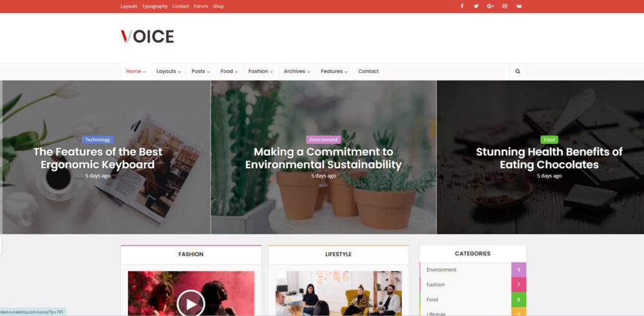644x316 pixels.
Task: Expand the Layouts navigation dropdown
Action: click(x=168, y=72)
